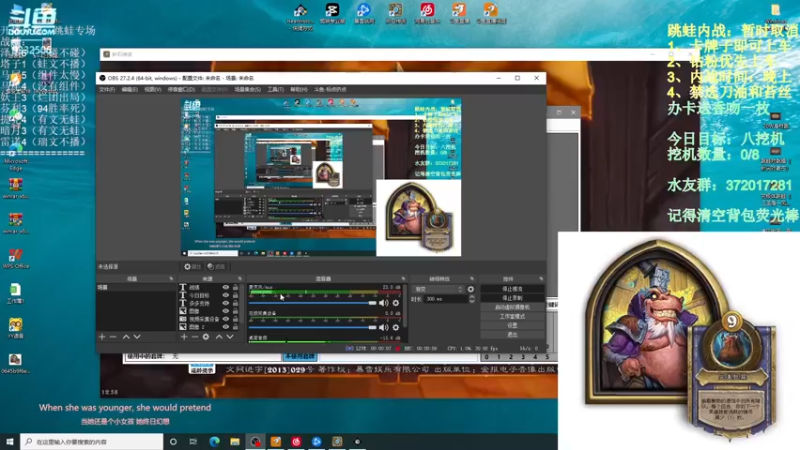Pop out the Controls dock panel
Screen dimensions: 800x450
click(x=541, y=279)
